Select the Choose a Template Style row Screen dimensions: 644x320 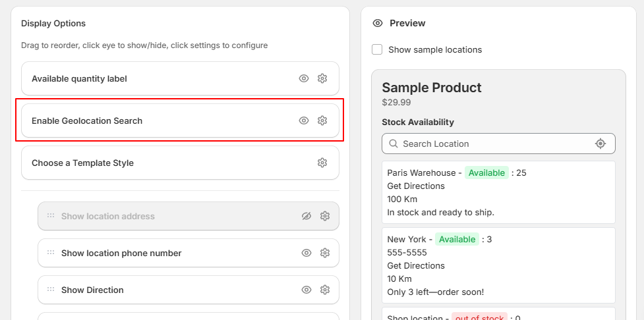(181, 163)
